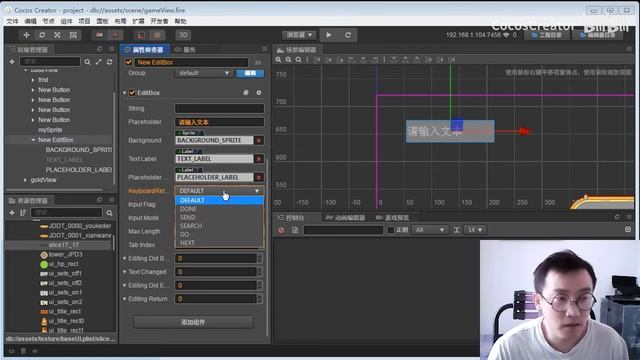The height and width of the screenshot is (360, 640).
Task: Choose SEND from the keyboard return list
Action: pyautogui.click(x=220, y=218)
